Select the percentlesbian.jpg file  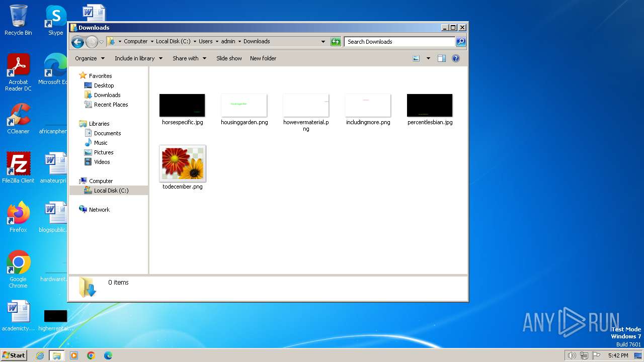point(430,110)
